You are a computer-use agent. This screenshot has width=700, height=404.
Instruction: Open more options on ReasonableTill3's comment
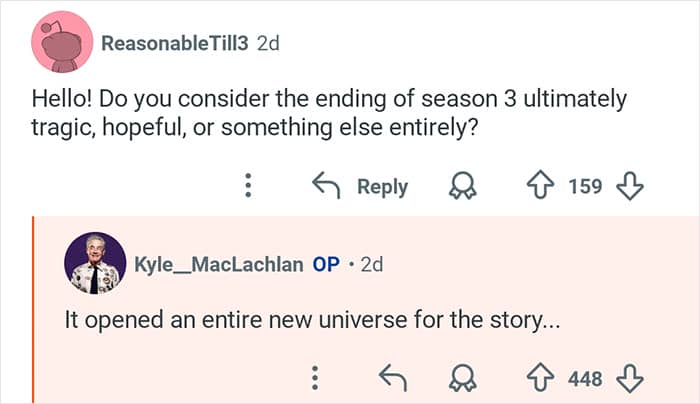pyautogui.click(x=250, y=187)
